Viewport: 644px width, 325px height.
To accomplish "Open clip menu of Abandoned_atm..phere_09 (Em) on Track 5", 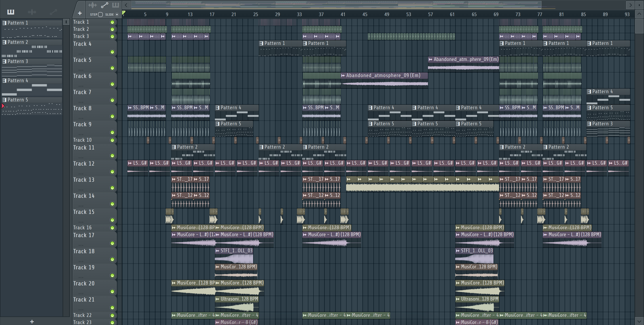I will click(x=430, y=59).
